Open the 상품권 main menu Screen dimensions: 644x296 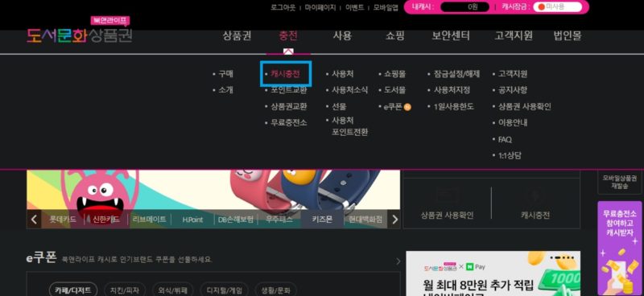coord(237,35)
